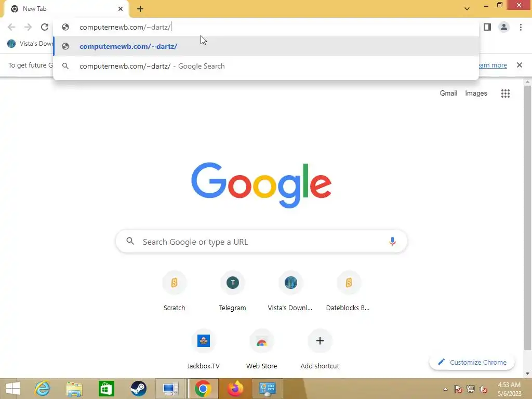Click inside the address bar text
This screenshot has width=532, height=399.
tap(125, 27)
